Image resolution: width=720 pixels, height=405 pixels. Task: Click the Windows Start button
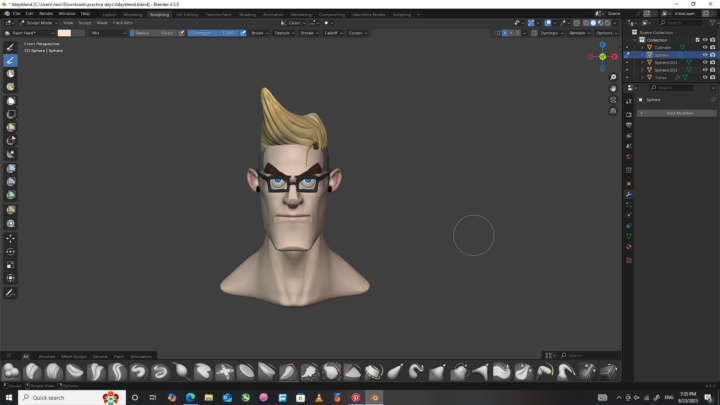[9, 398]
